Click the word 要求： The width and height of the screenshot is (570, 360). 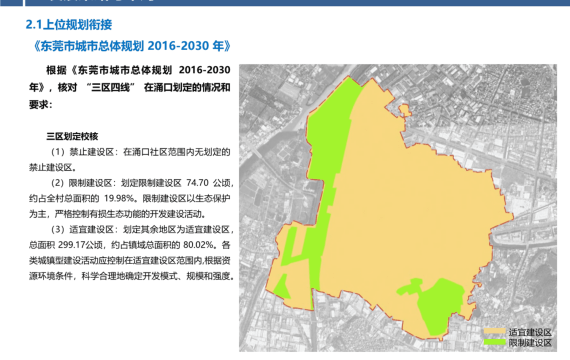pos(41,105)
